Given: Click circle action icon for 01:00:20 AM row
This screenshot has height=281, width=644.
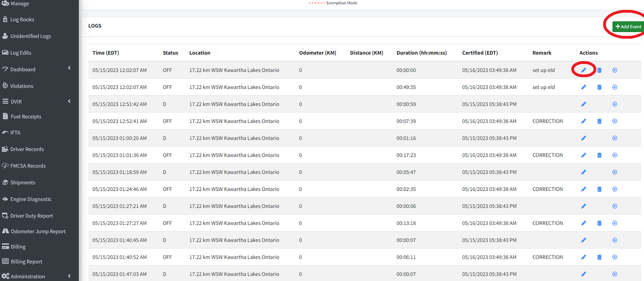Looking at the screenshot, I should [614, 138].
